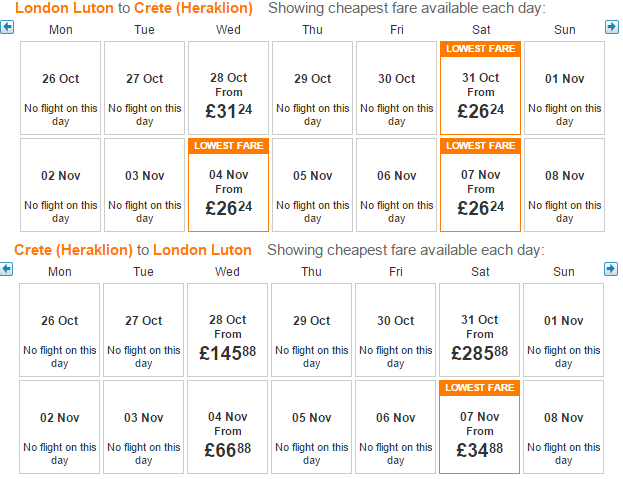
Task: Click outbound 26 Oct no-flight cell
Action: click(60, 88)
